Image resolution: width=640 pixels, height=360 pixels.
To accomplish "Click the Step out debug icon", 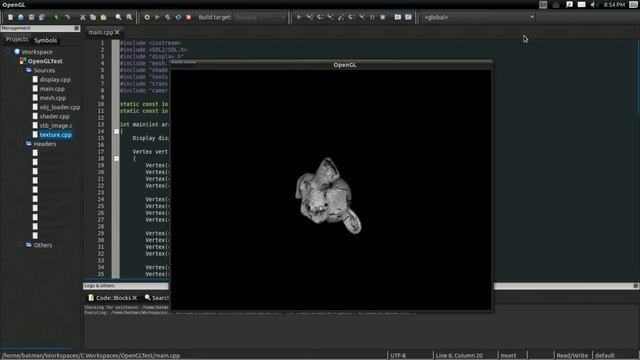I will click(x=341, y=17).
